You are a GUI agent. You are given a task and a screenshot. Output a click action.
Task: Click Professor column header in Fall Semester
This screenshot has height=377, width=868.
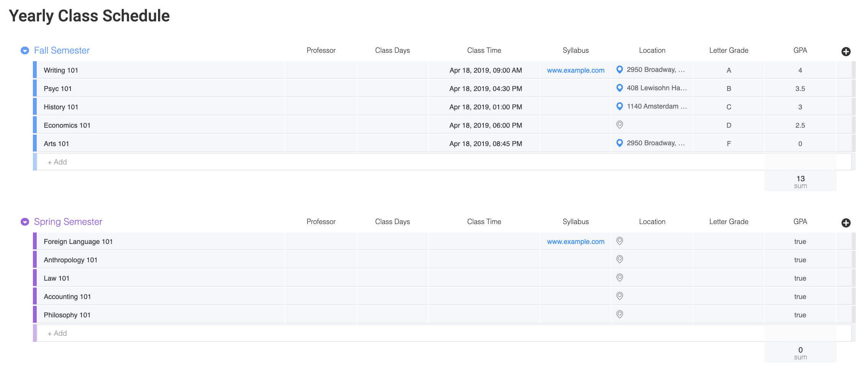[x=321, y=50]
